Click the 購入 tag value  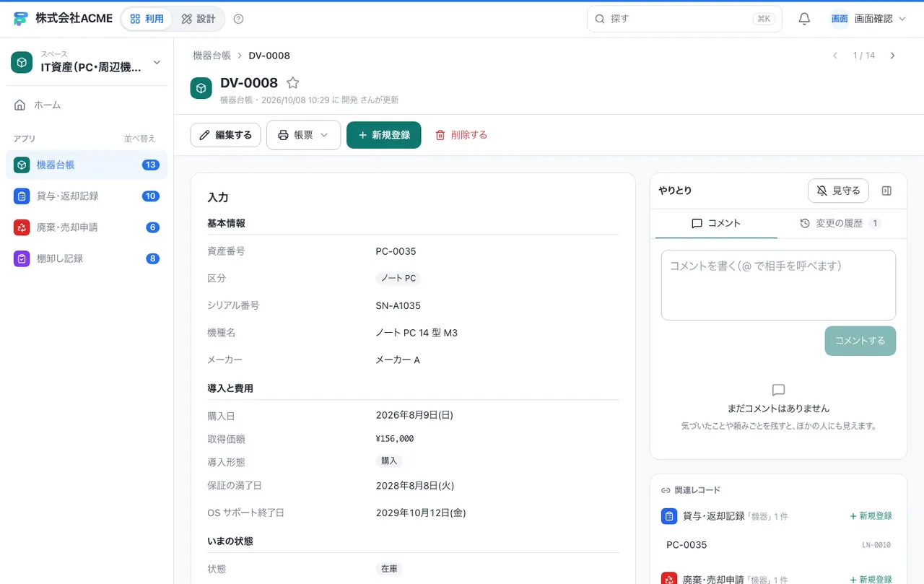point(389,461)
